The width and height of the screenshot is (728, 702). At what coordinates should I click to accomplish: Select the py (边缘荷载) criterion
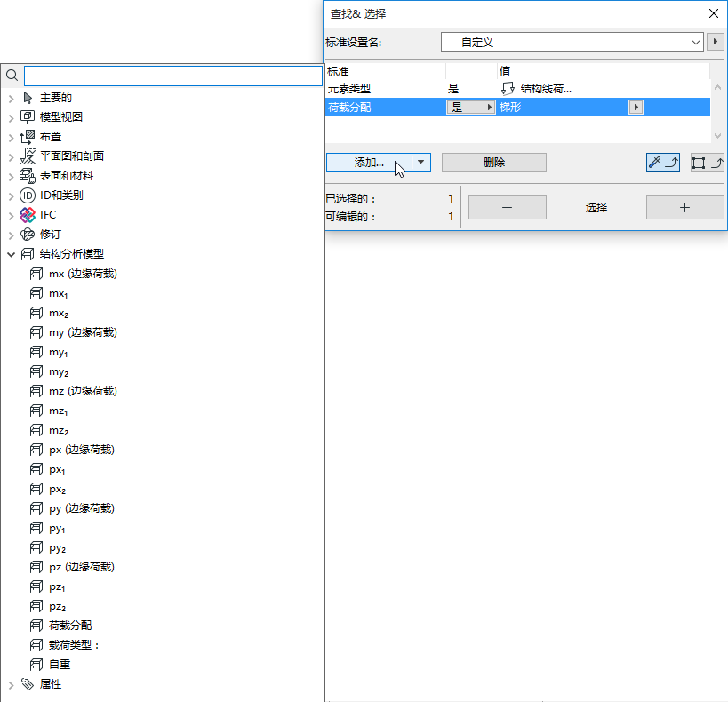(82, 508)
